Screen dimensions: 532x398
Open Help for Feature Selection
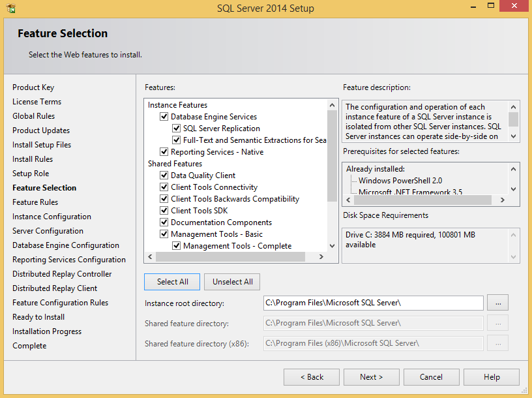point(492,377)
